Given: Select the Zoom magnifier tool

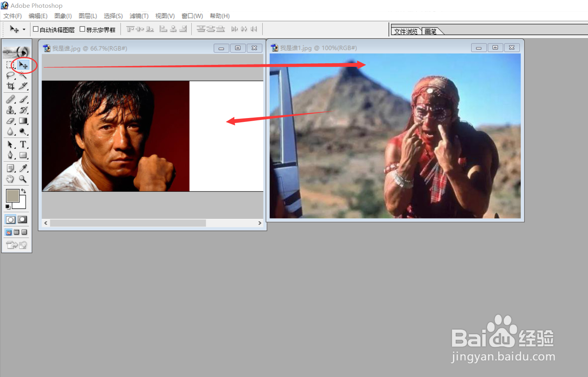Looking at the screenshot, I should pos(23,179).
